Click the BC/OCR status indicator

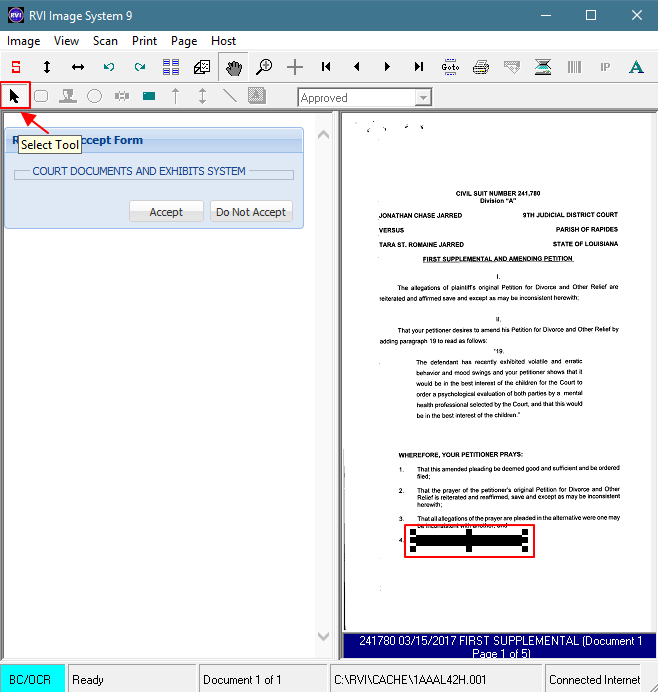32,679
